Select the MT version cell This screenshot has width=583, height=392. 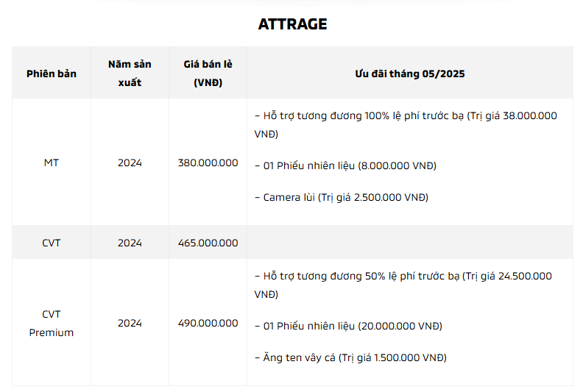pyautogui.click(x=52, y=163)
